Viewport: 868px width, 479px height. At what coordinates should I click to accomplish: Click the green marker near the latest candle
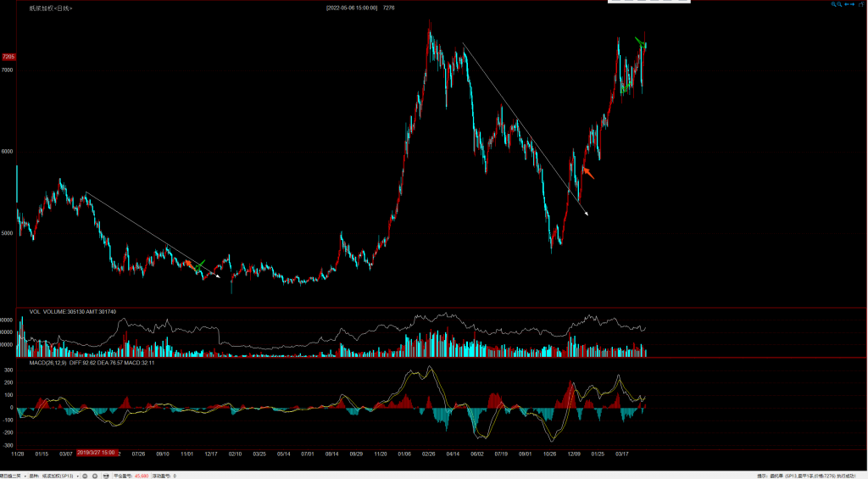[x=642, y=42]
